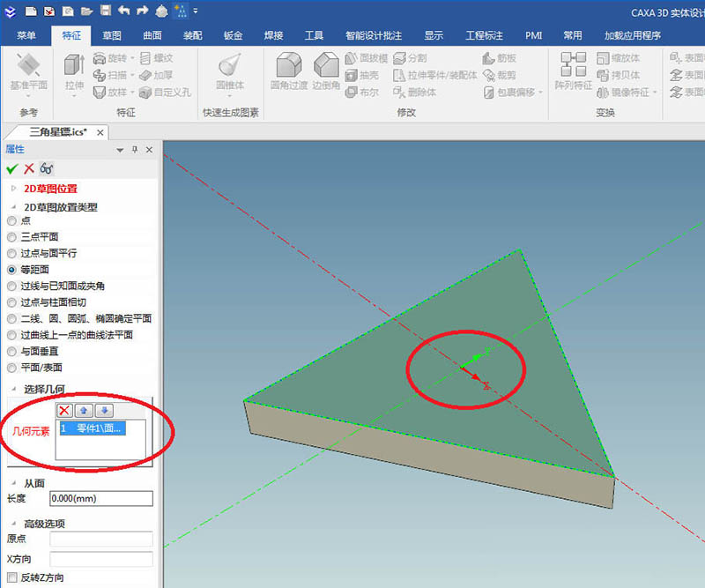The image size is (705, 588).
Task: Select the 基准平面 (datum plane) tool
Action: click(28, 74)
